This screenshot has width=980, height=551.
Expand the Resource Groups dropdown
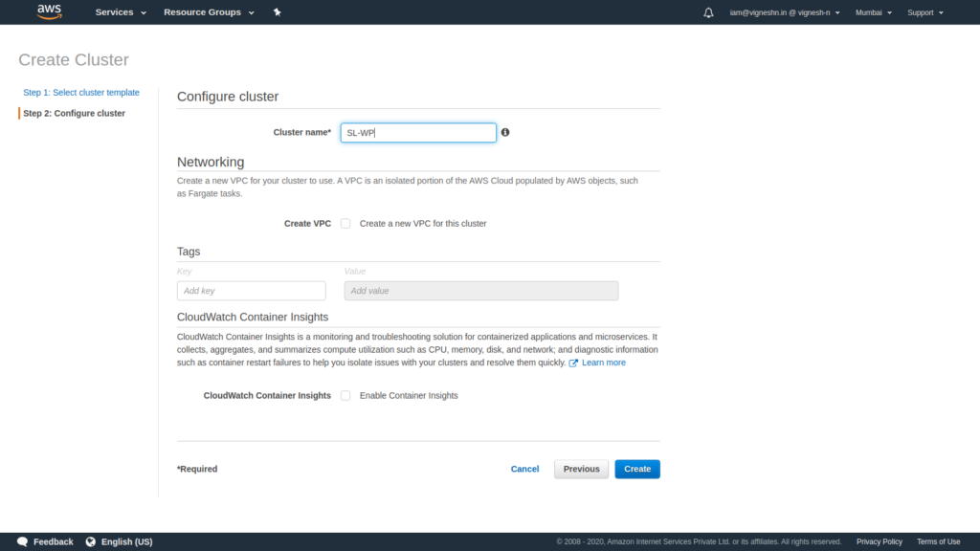click(x=209, y=12)
